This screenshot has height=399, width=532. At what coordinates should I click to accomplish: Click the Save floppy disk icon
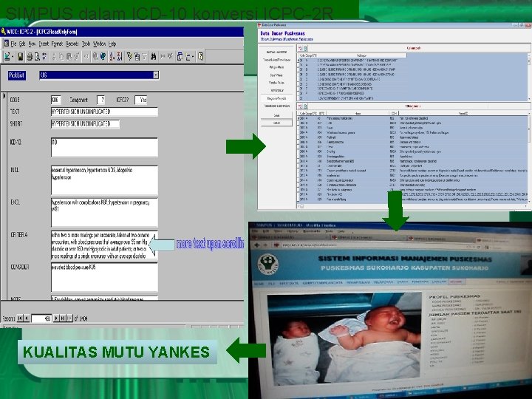pyautogui.click(x=21, y=56)
